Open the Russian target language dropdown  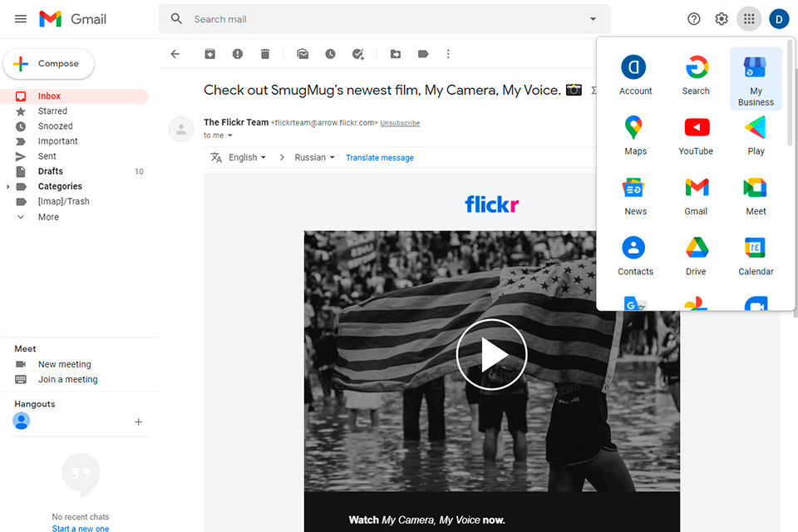314,158
